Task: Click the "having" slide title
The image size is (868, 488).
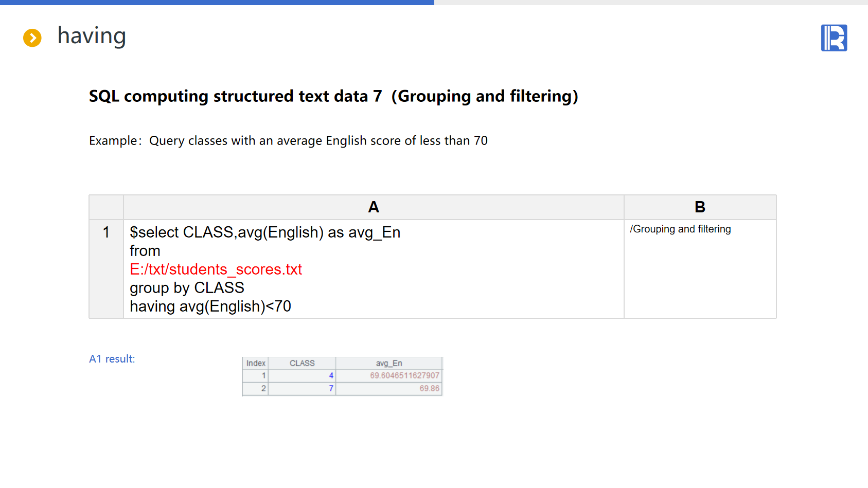Action: [92, 36]
